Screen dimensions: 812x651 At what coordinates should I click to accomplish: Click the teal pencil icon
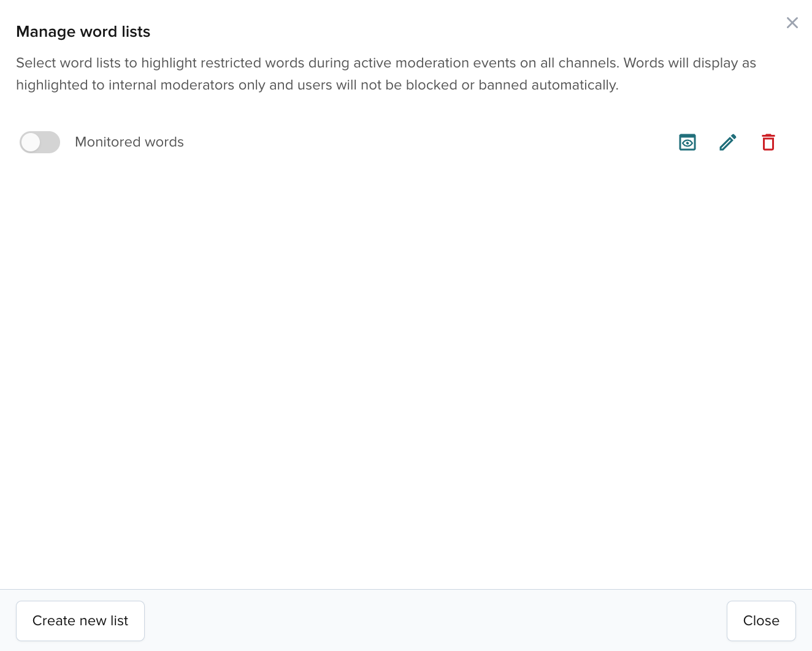[728, 142]
